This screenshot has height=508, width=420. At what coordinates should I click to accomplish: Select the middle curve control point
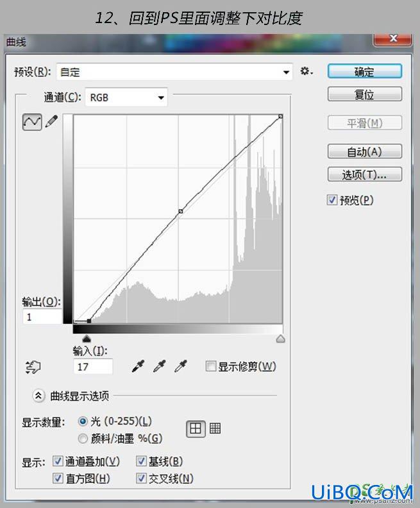181,211
